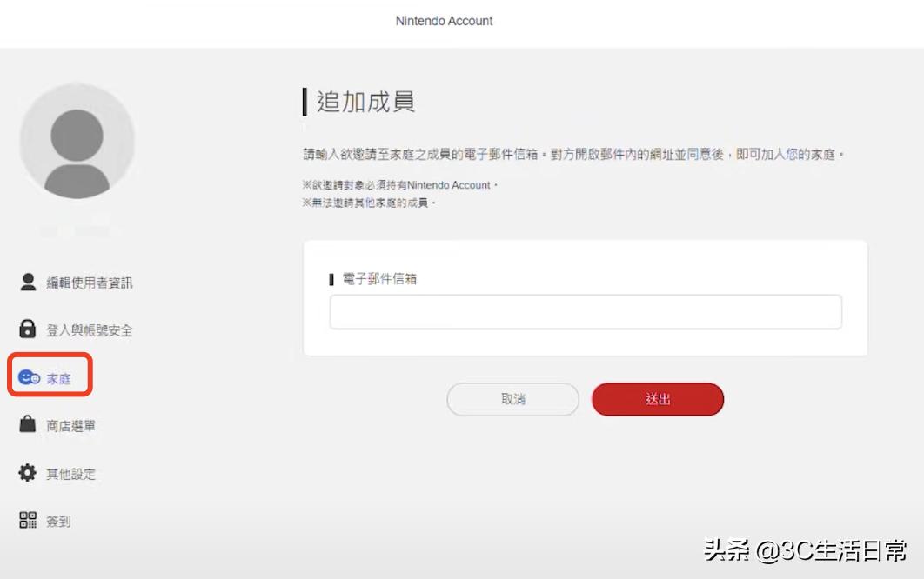
Task: Open the 簽到 page
Action: coord(58,521)
